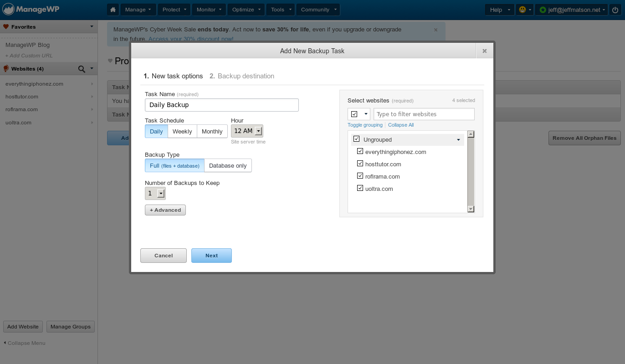Image resolution: width=625 pixels, height=364 pixels.
Task: Click the power logout icon
Action: (615, 10)
